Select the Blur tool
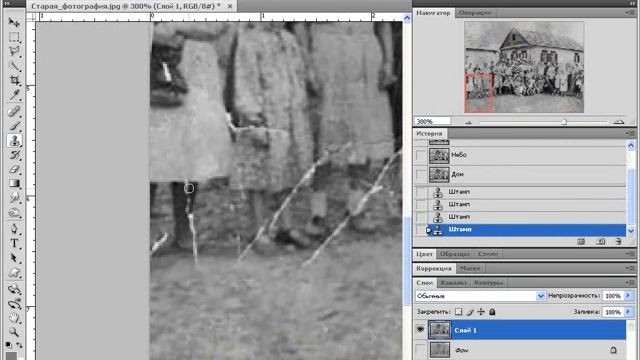The image size is (640, 360). coord(14,198)
